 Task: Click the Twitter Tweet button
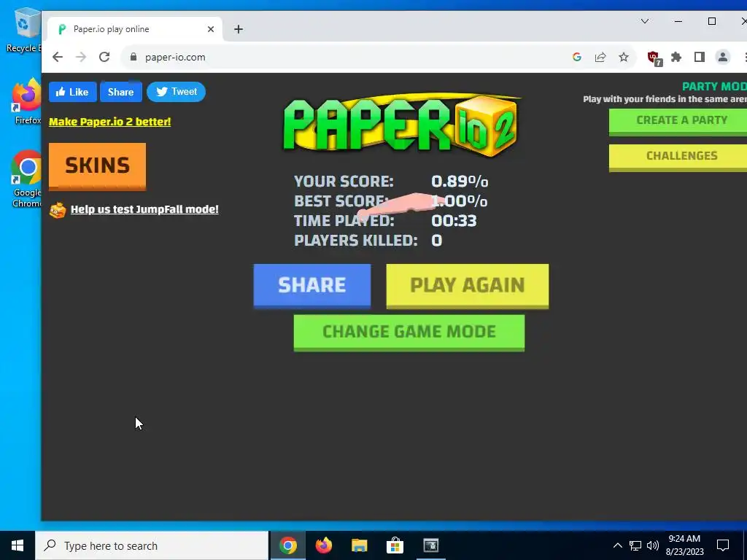click(x=177, y=92)
